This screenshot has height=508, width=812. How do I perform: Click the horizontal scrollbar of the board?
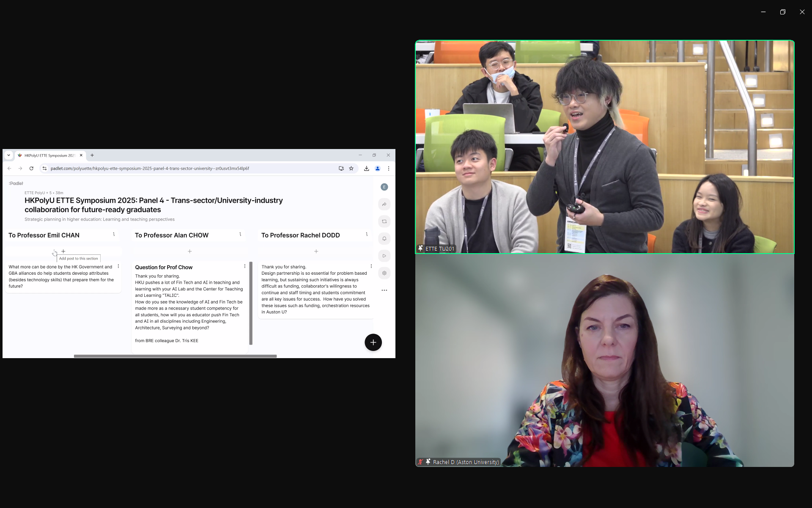[175, 356]
